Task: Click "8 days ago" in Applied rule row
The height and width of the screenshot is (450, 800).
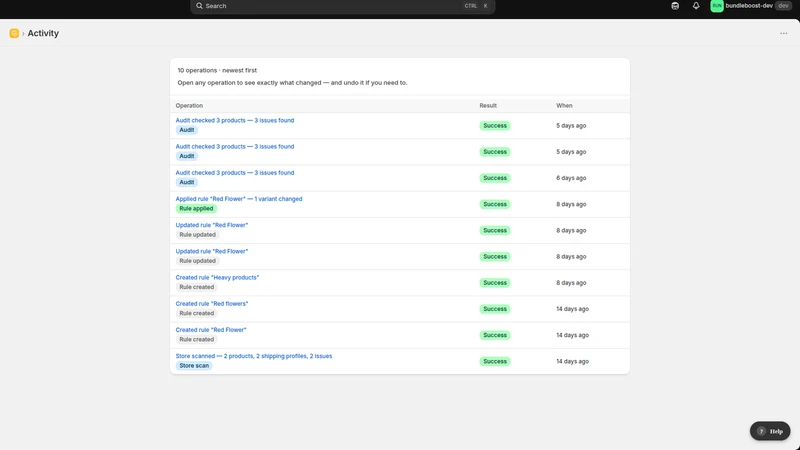Action: point(571,204)
